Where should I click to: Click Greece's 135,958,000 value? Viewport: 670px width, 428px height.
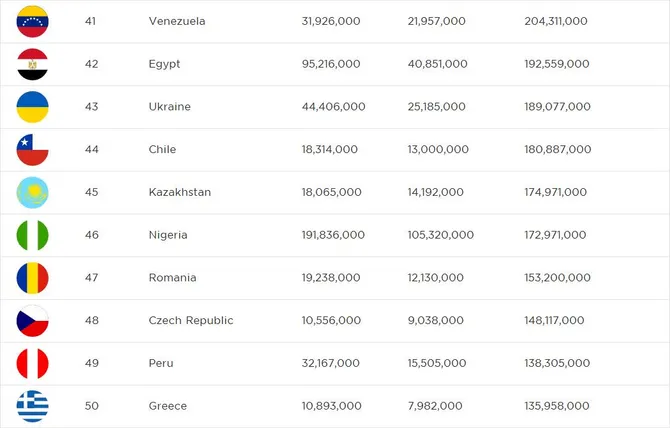click(x=557, y=405)
